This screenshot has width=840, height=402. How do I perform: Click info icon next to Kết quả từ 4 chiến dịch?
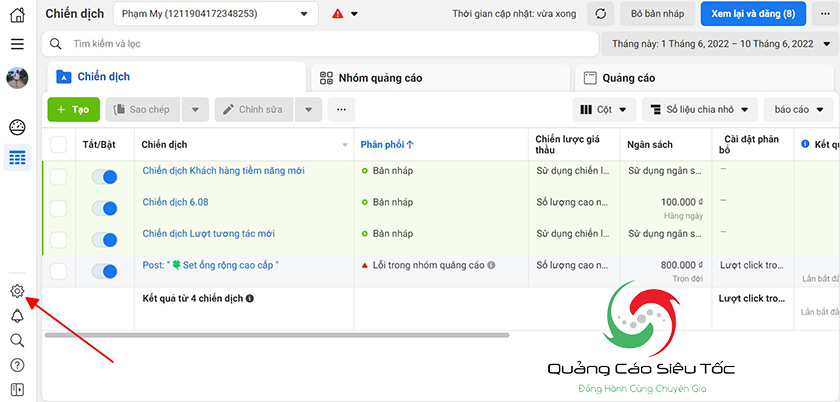coord(250,299)
